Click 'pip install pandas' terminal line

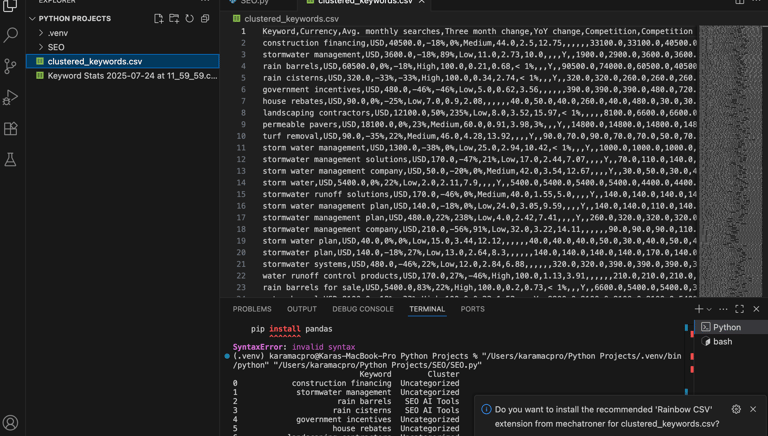point(291,329)
